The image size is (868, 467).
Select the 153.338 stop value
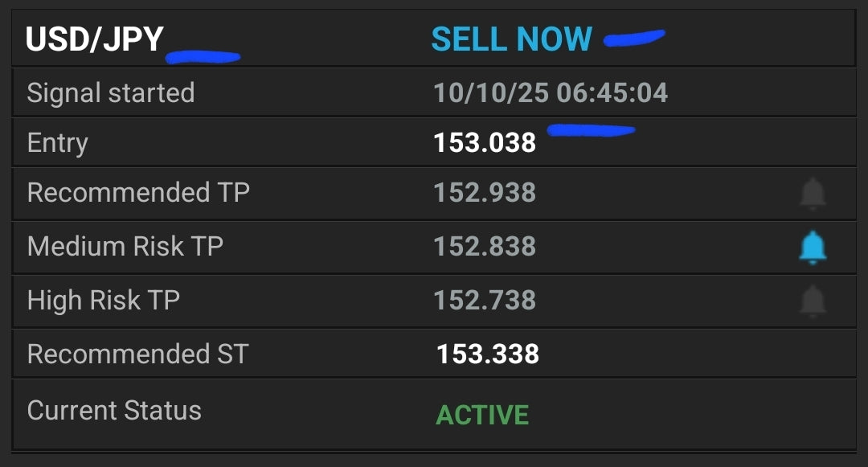[x=487, y=354]
